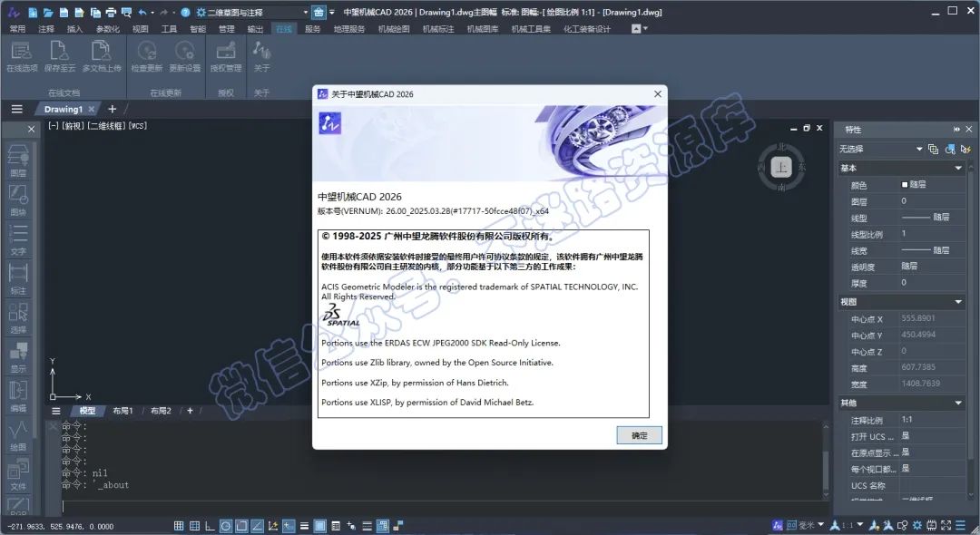Close the About 中望机械CAD 2026 dialog
980x535 pixels.
658,94
